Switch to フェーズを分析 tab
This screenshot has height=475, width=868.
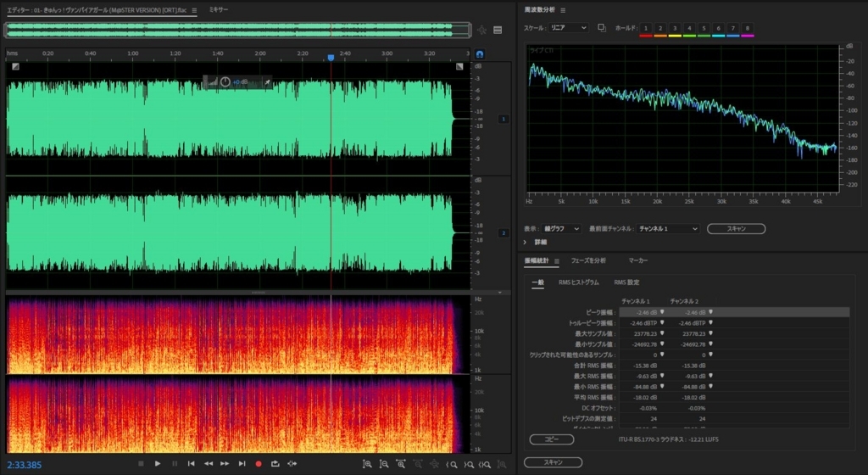[588, 260]
